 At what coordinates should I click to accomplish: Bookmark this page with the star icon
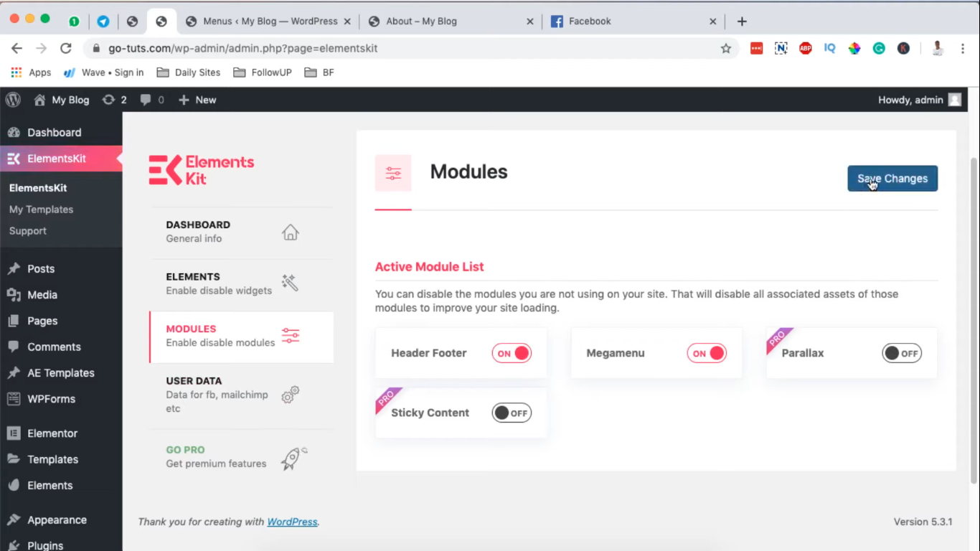[726, 48]
